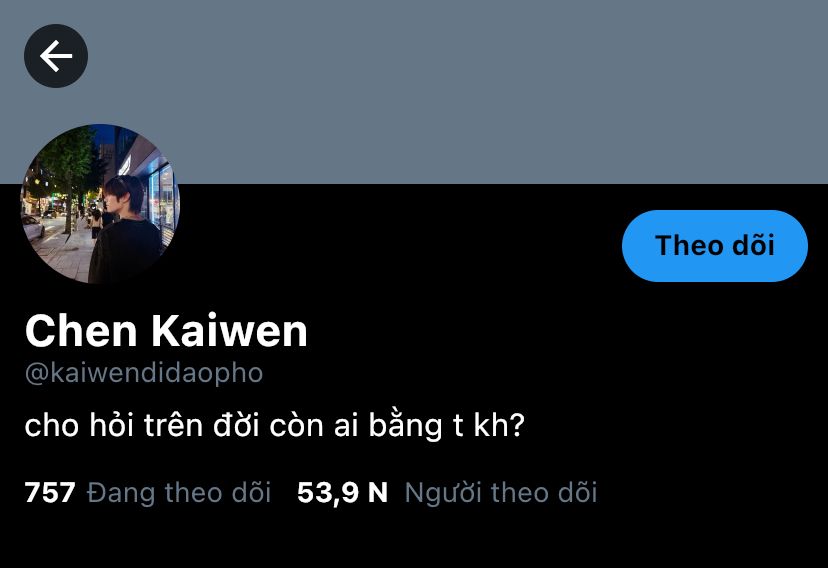Viewport: 828px width, 568px height.
Task: Tap the dark circular back button background
Action: pos(55,56)
